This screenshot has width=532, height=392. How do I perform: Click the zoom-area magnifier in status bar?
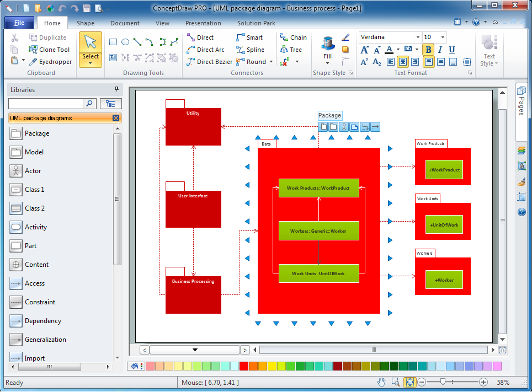396,382
